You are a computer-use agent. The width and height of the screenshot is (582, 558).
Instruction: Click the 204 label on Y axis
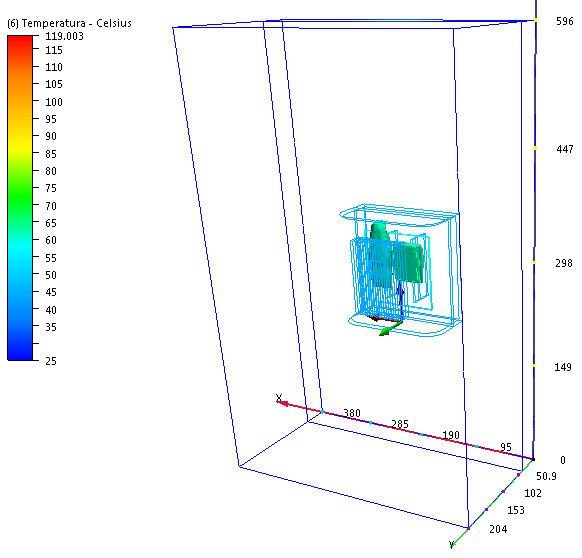coord(498,529)
